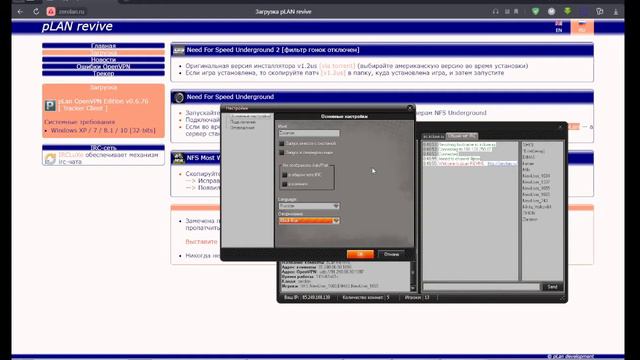Image resolution: width=640 pixels, height=360 pixels.
Task: Click the red site icon beside the address
Action: (51, 12)
